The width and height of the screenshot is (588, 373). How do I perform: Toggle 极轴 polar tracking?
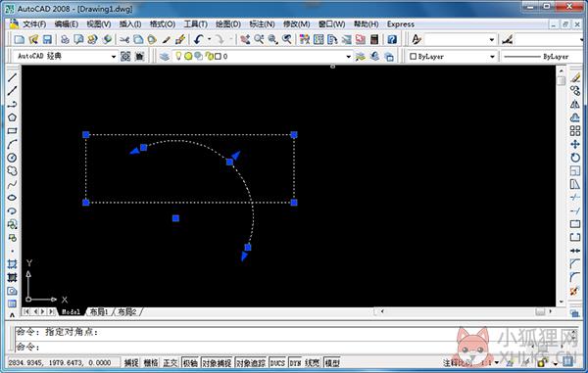pos(190,362)
